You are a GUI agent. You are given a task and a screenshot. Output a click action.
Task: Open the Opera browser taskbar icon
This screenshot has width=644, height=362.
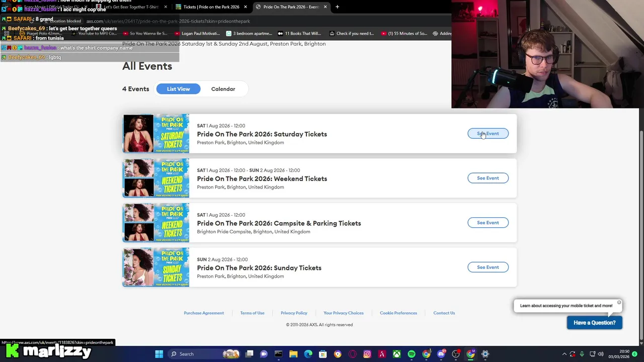tap(352, 354)
